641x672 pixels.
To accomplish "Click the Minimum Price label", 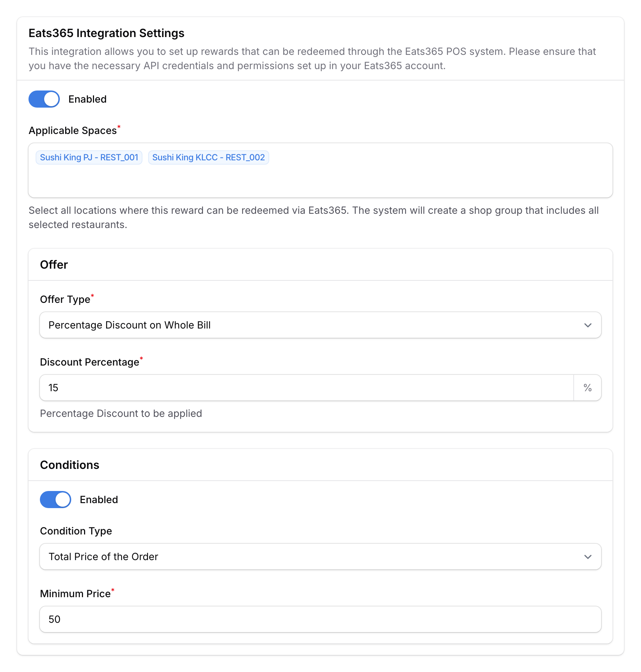I will (75, 594).
